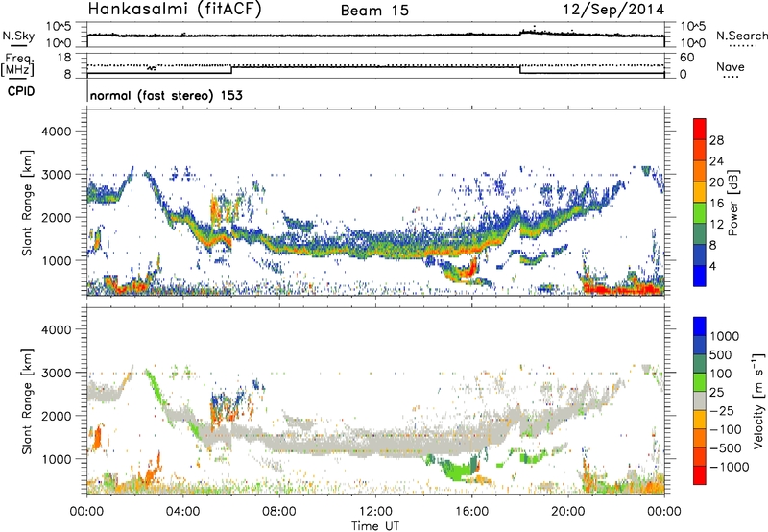Pick the blue top segment of Velocity colorbar

click(700, 326)
